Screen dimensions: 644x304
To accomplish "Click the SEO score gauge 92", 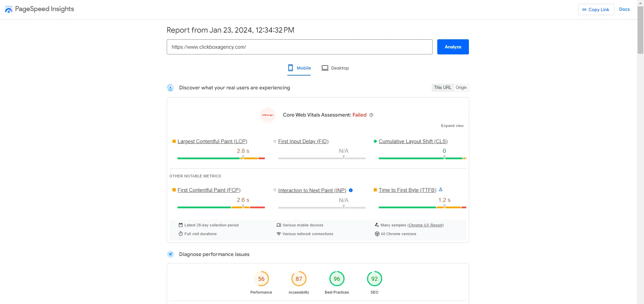I will tap(374, 279).
